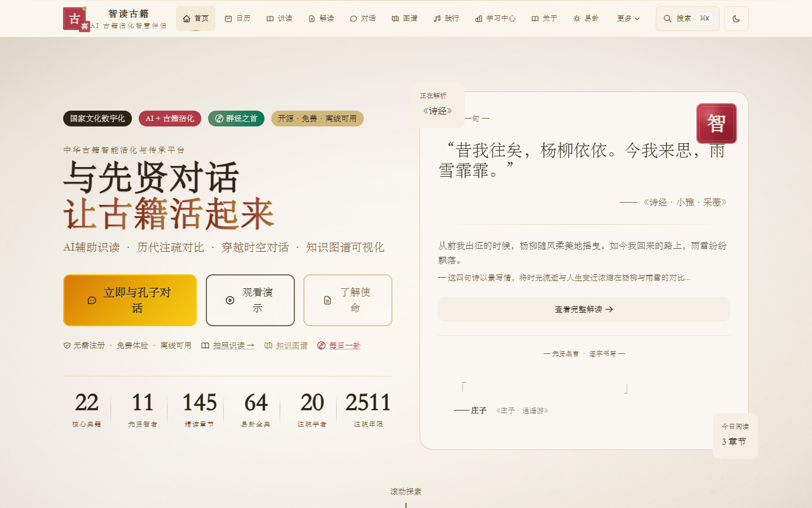Click the 2511 注疏年限 statistic

(368, 410)
